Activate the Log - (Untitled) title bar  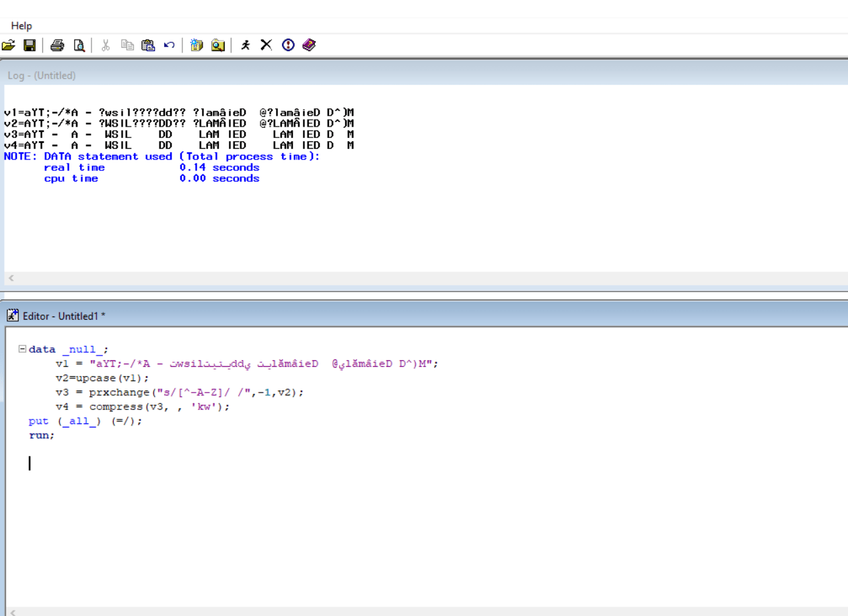(424, 75)
